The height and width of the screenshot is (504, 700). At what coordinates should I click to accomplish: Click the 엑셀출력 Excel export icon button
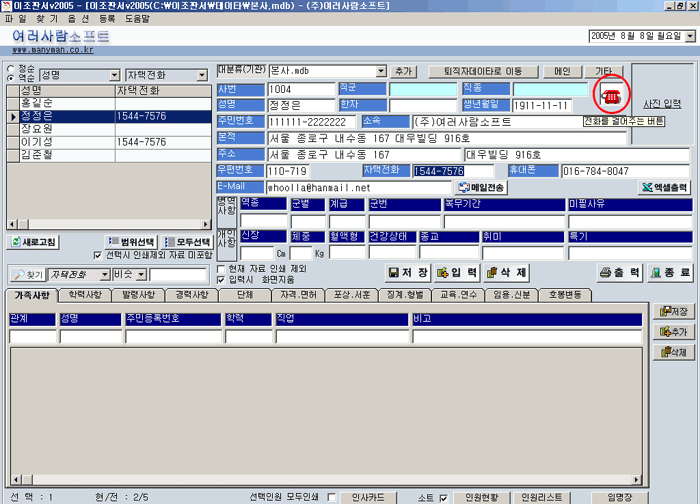click(665, 187)
